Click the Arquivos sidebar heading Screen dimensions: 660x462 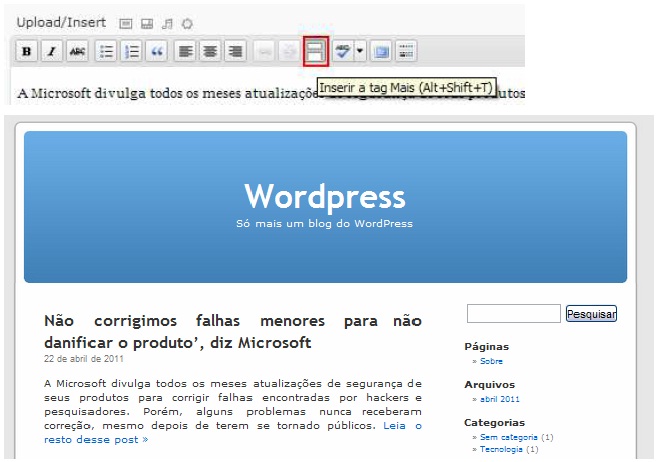(x=490, y=385)
